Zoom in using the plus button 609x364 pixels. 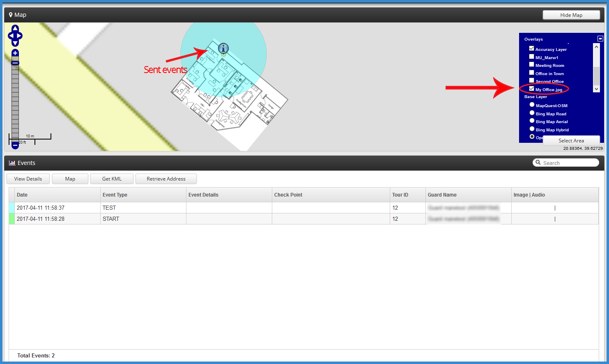coord(15,53)
